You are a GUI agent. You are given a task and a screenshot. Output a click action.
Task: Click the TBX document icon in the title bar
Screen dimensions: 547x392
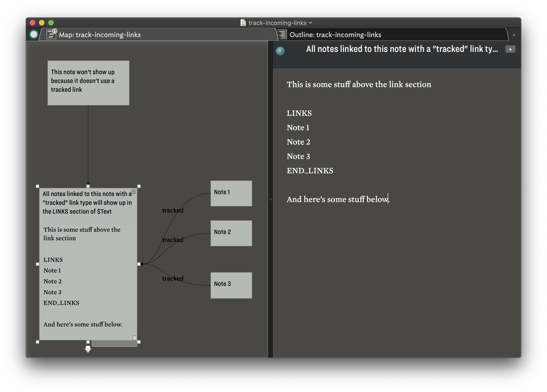click(x=243, y=23)
